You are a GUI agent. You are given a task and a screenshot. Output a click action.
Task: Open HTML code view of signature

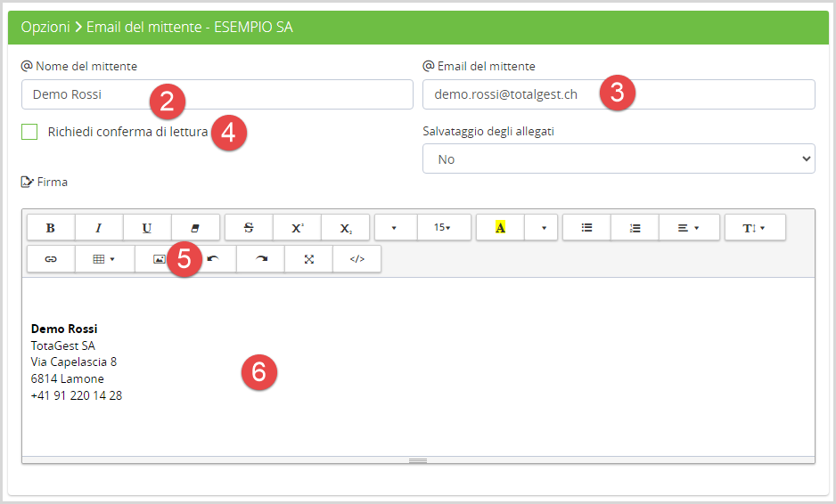(x=357, y=259)
